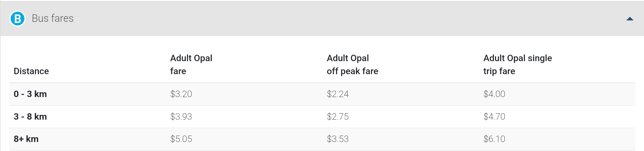Click the Bus fares heading text
Viewport: 644px width, 151px height.
[53, 18]
